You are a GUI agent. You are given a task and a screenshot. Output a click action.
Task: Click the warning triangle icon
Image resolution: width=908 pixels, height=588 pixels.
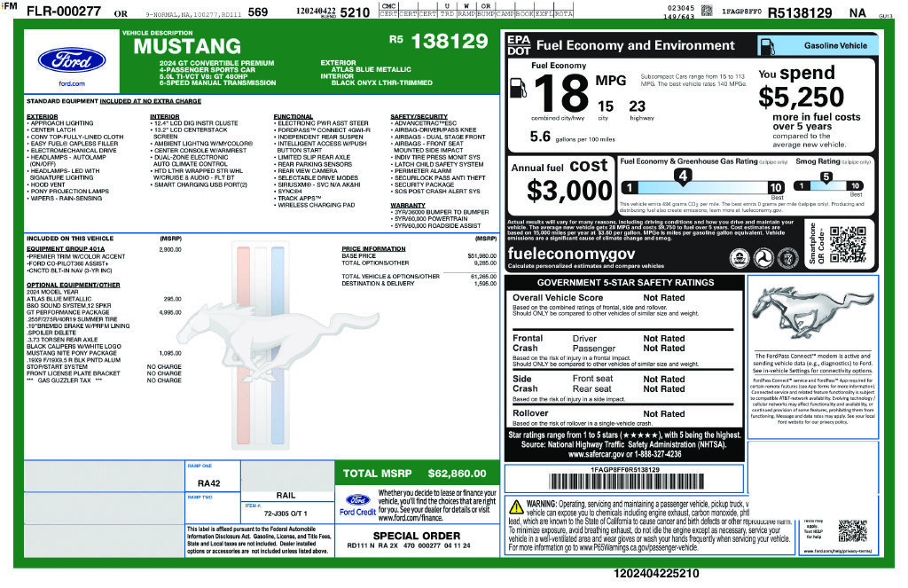tap(516, 506)
